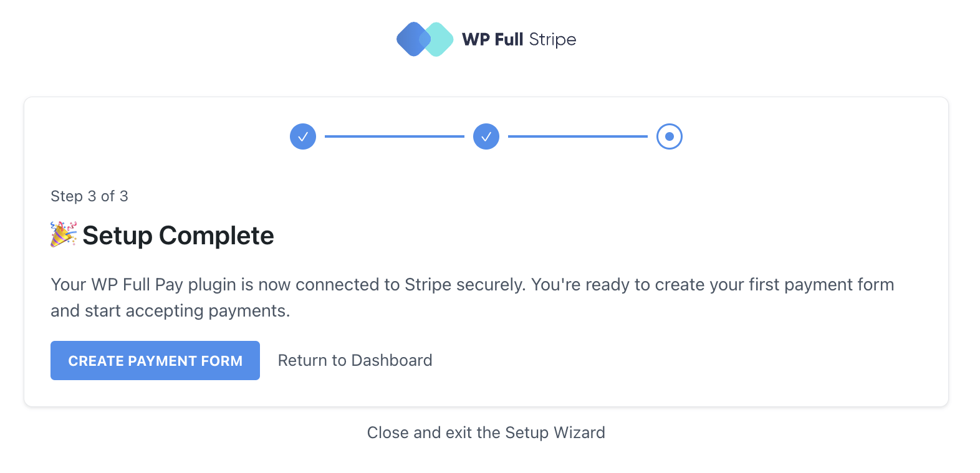Follow the Return to Dashboard link
This screenshot has height=473, width=980.
(355, 360)
